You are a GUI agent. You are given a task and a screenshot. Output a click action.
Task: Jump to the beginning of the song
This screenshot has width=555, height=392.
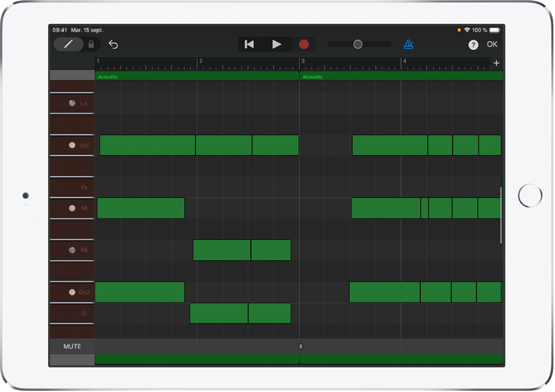click(x=249, y=45)
